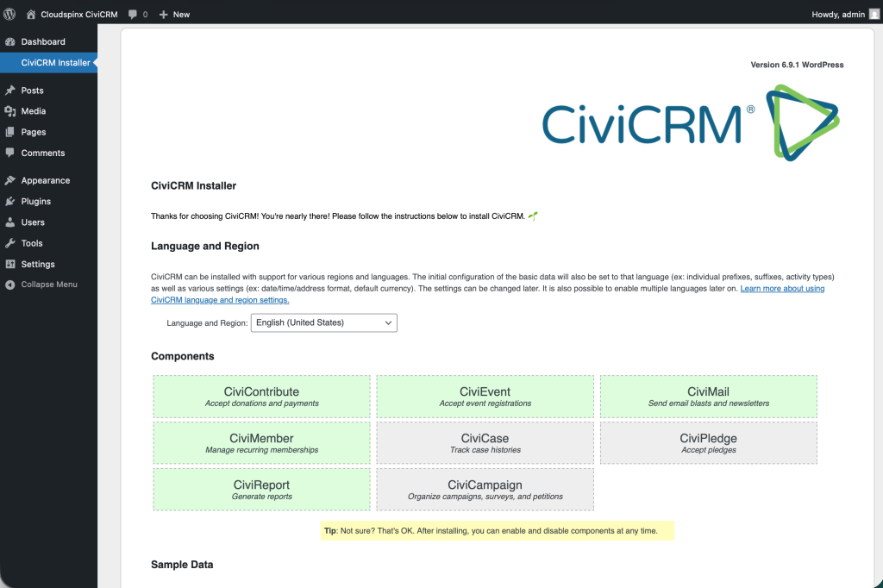The width and height of the screenshot is (883, 588).
Task: Select the Settings menu in sidebar
Action: point(37,264)
